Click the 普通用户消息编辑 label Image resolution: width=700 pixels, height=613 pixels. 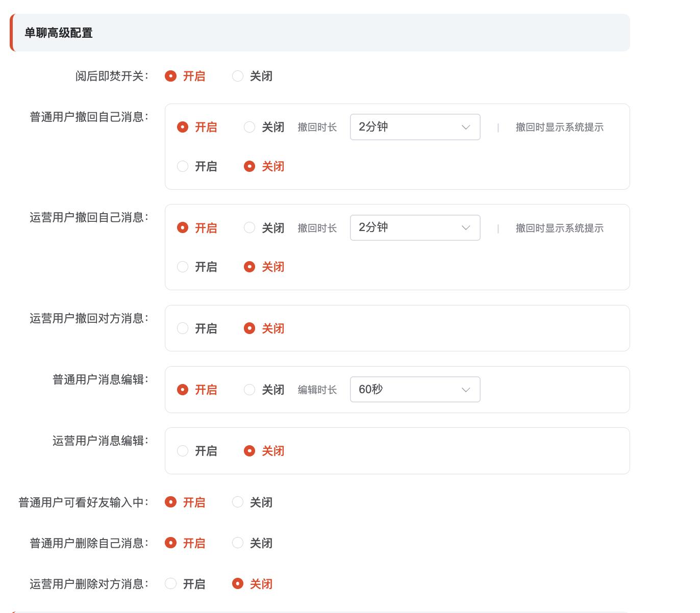[101, 379]
